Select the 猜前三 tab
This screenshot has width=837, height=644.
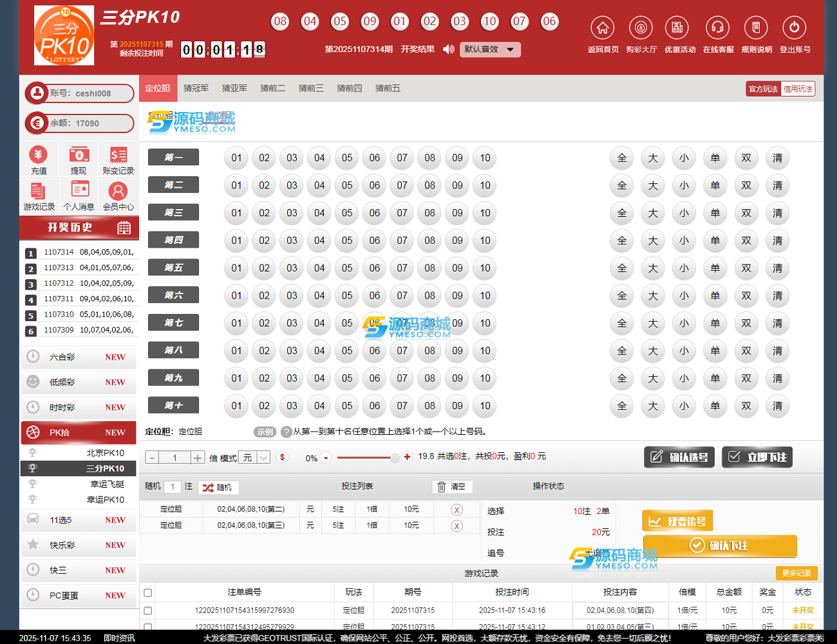[311, 89]
